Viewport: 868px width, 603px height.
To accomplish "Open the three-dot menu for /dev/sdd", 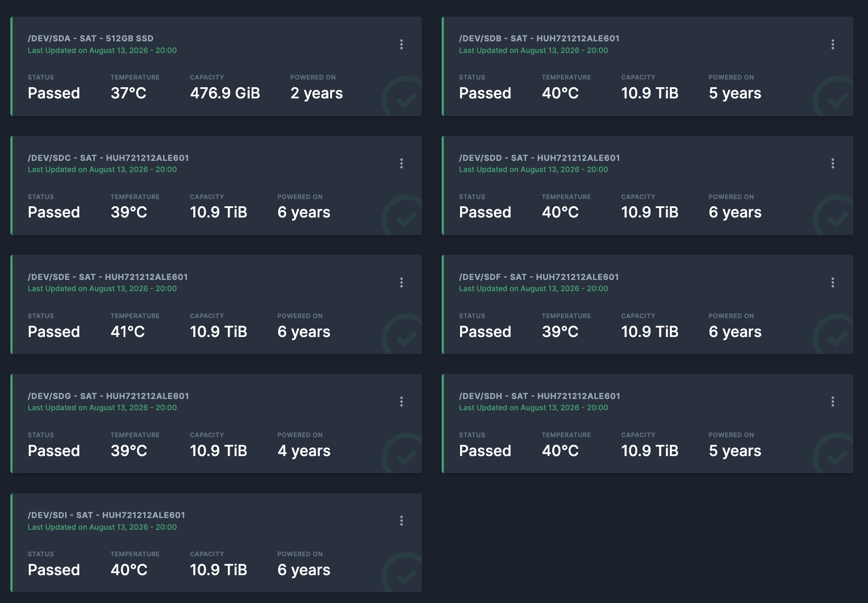I will (833, 164).
